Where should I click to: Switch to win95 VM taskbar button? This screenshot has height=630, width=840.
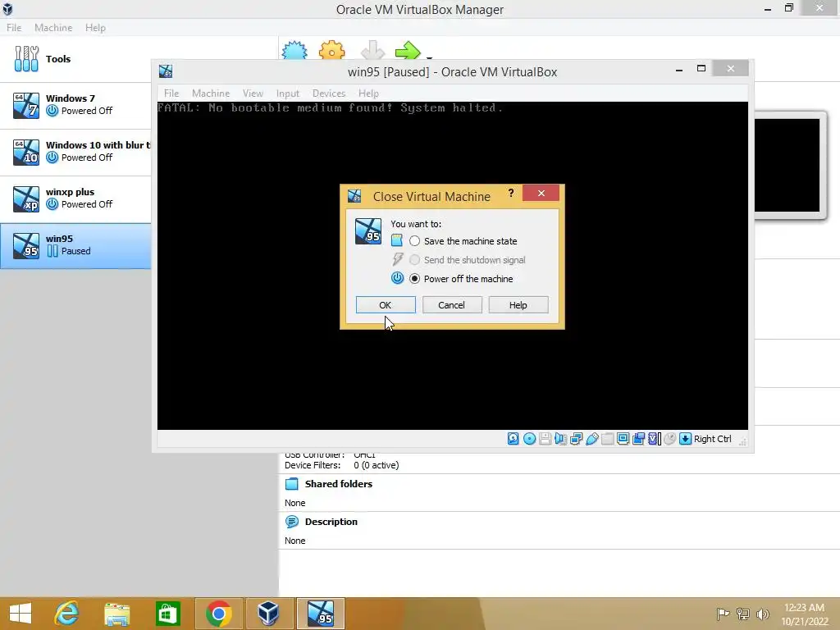click(320, 614)
